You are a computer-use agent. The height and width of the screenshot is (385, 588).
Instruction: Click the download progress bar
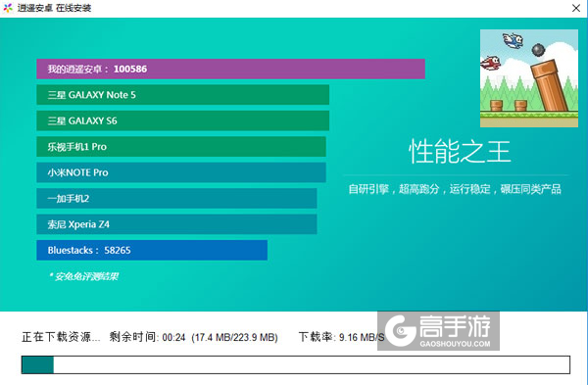point(296,364)
